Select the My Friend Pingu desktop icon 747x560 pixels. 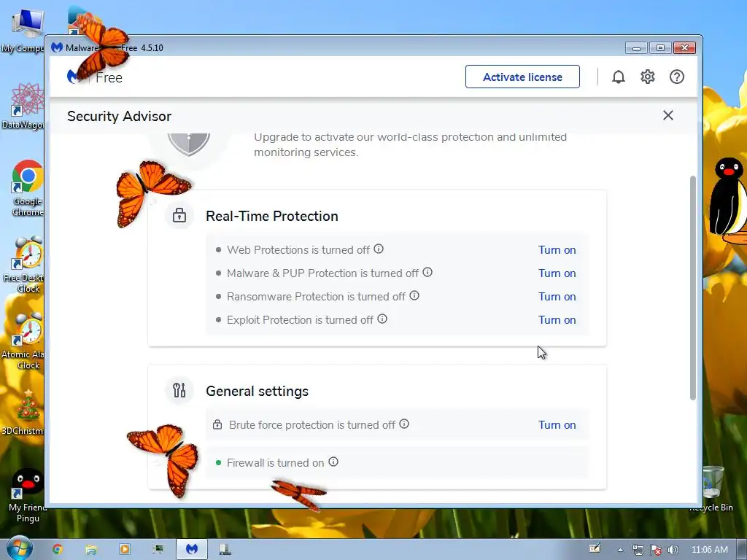[26, 495]
